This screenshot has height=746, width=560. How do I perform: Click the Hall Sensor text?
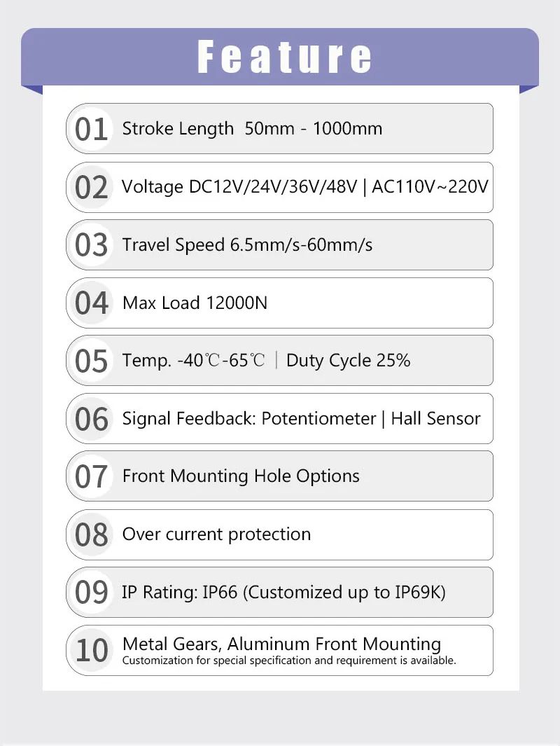(x=435, y=419)
